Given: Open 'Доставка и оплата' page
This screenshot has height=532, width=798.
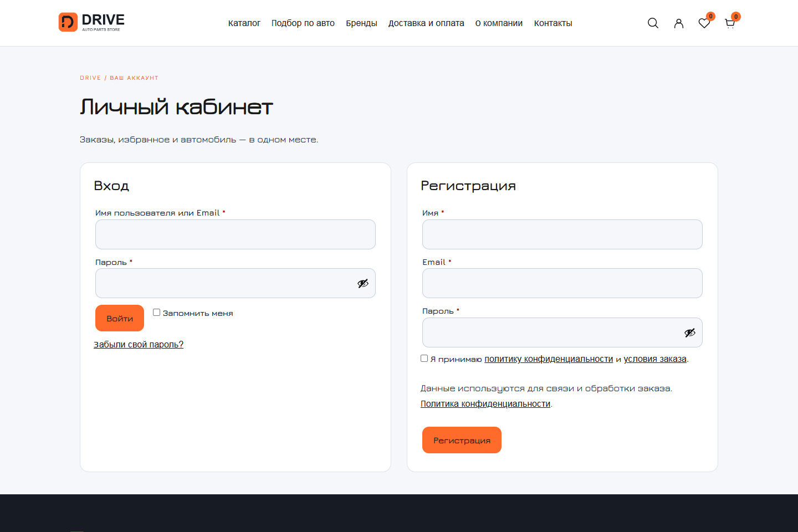Looking at the screenshot, I should pyautogui.click(x=426, y=23).
